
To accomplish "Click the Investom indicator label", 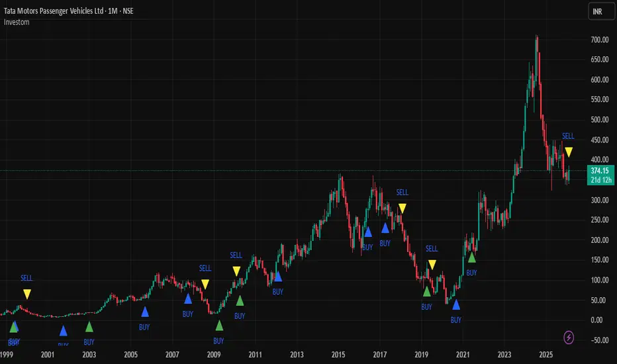I will coord(17,22).
